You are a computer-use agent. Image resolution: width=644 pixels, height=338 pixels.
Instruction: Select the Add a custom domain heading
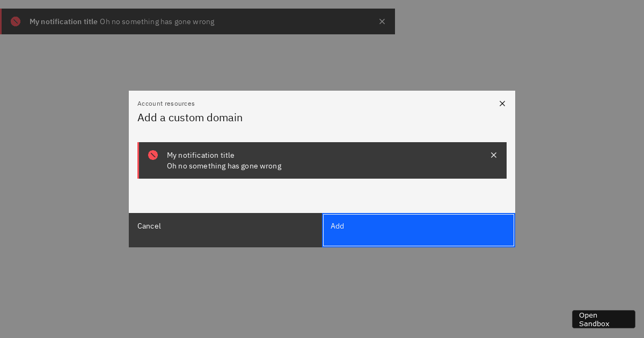190,117
